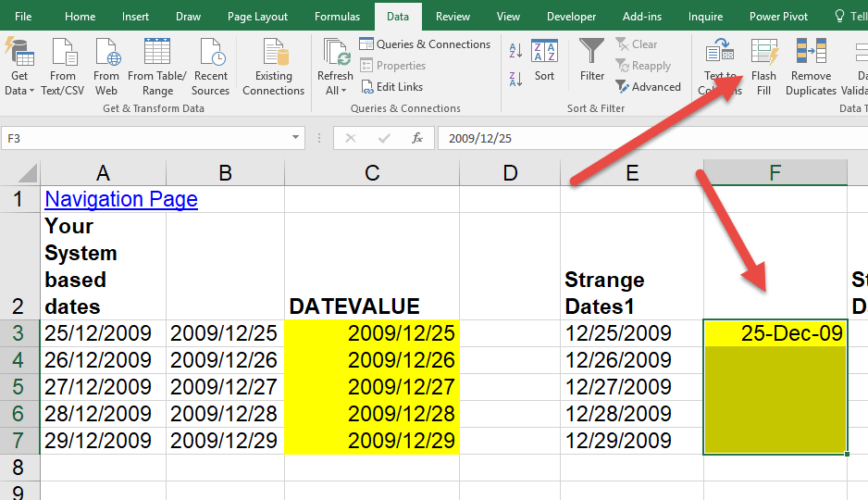This screenshot has height=500, width=868.
Task: Click the Strange Dates1 header cell
Action: [632, 267]
